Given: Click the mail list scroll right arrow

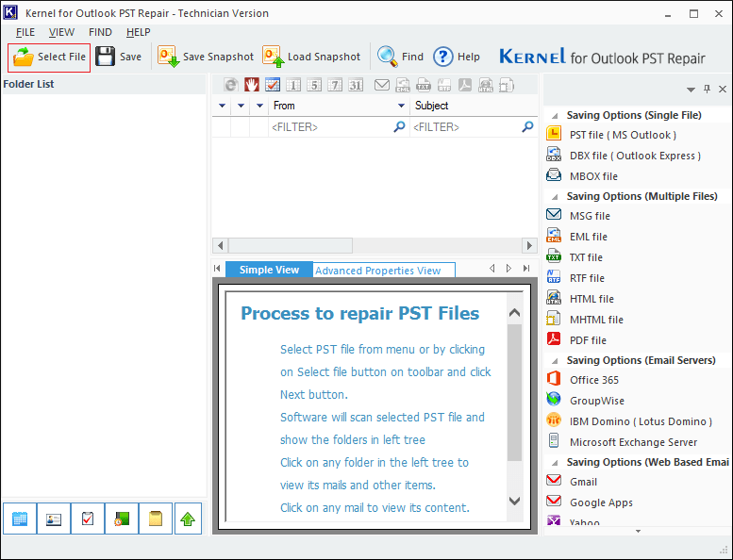Looking at the screenshot, I should point(529,245).
